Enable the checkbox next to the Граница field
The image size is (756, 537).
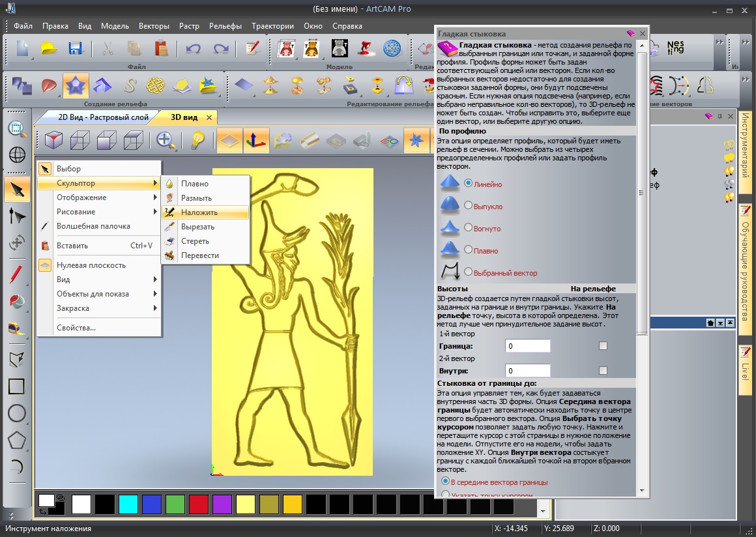point(603,345)
